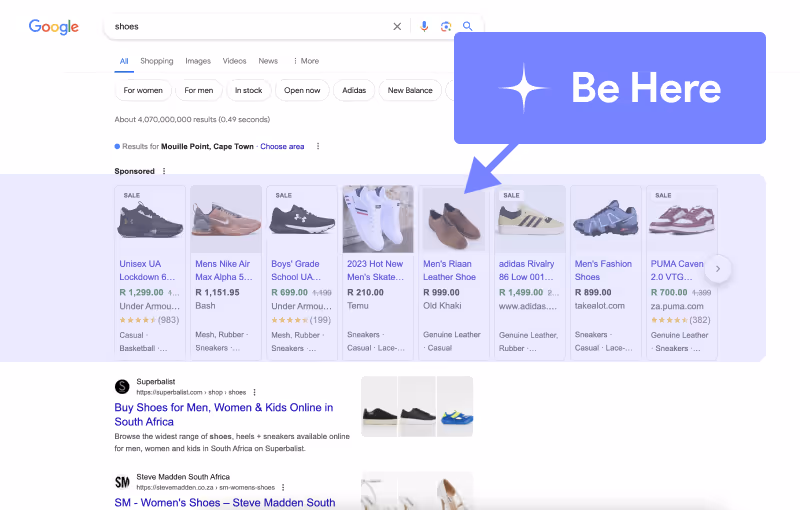800x510 pixels.
Task: Click the takealot.com seller name
Action: coord(599,306)
